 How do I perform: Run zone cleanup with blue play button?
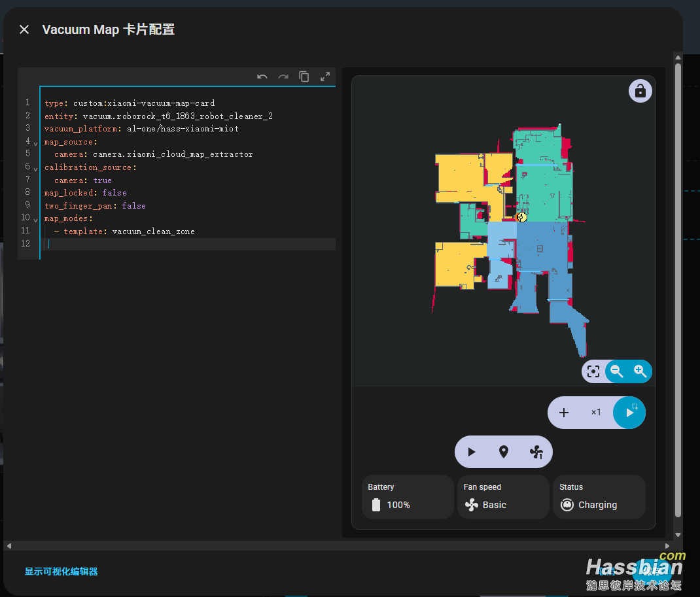[629, 413]
